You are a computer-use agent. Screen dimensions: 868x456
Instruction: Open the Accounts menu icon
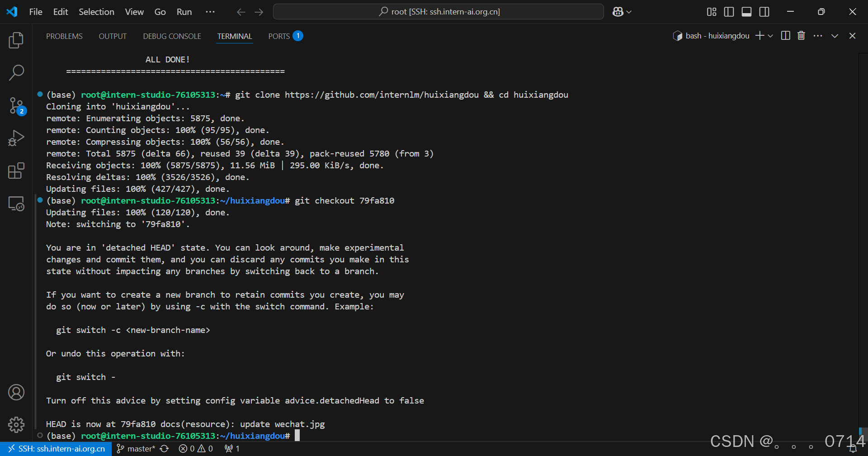[16, 392]
